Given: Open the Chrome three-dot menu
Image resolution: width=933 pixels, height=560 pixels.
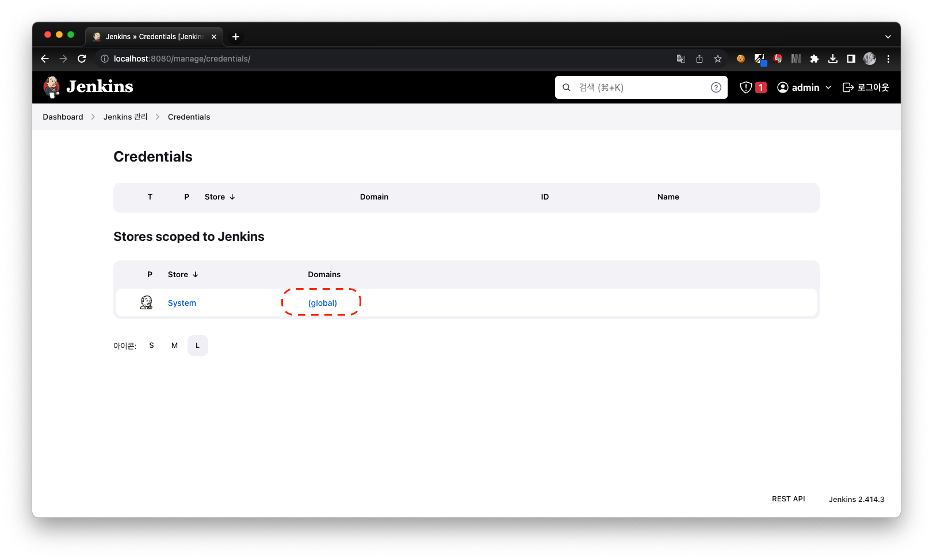Looking at the screenshot, I should [x=888, y=59].
